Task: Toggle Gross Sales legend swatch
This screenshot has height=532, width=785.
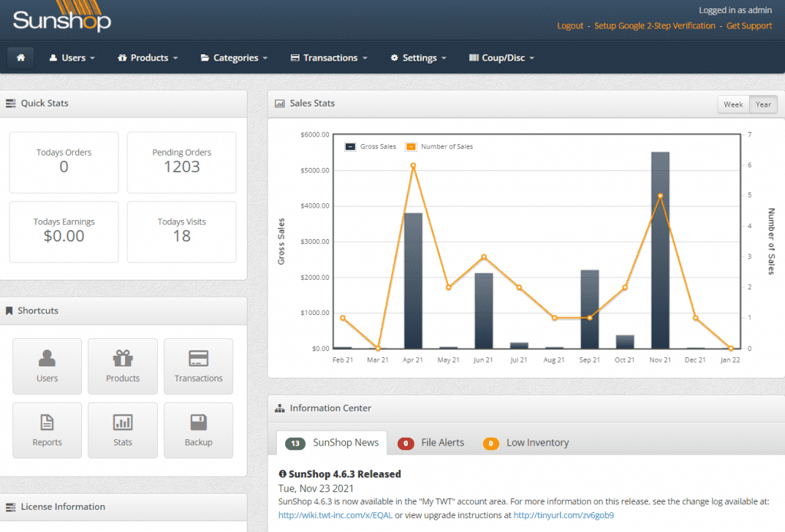Action: point(350,146)
